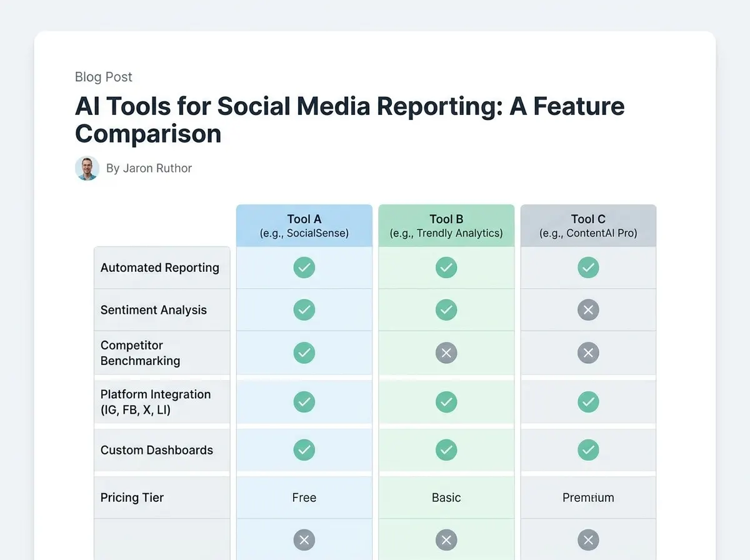Click the Blog Post category label
750x560 pixels.
click(x=104, y=77)
